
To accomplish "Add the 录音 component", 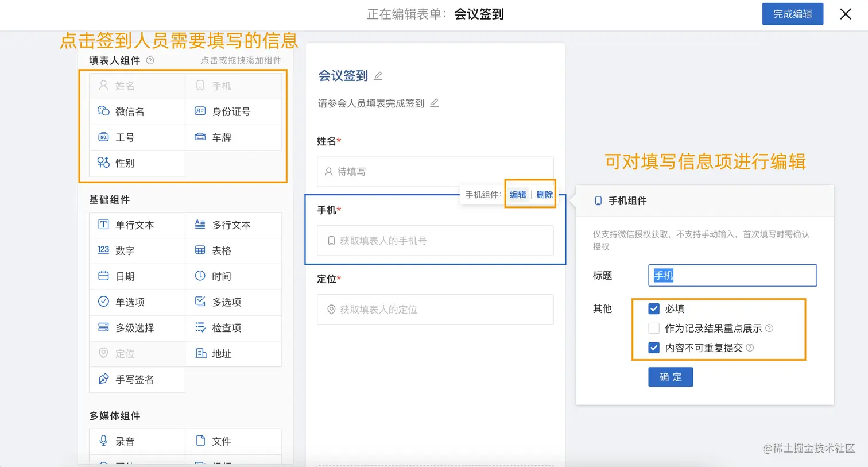I will [x=137, y=441].
